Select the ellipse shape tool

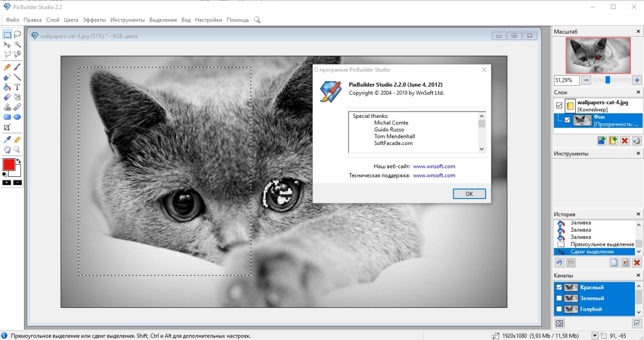pos(17,117)
